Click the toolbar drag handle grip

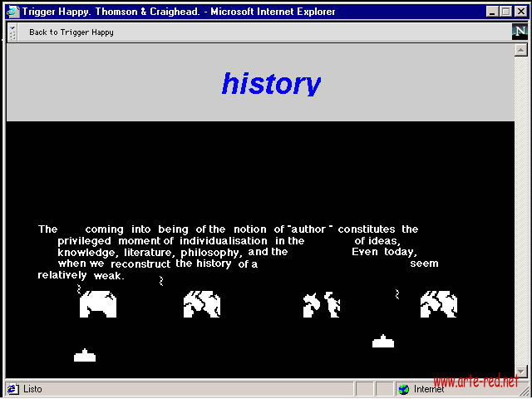[x=12, y=32]
